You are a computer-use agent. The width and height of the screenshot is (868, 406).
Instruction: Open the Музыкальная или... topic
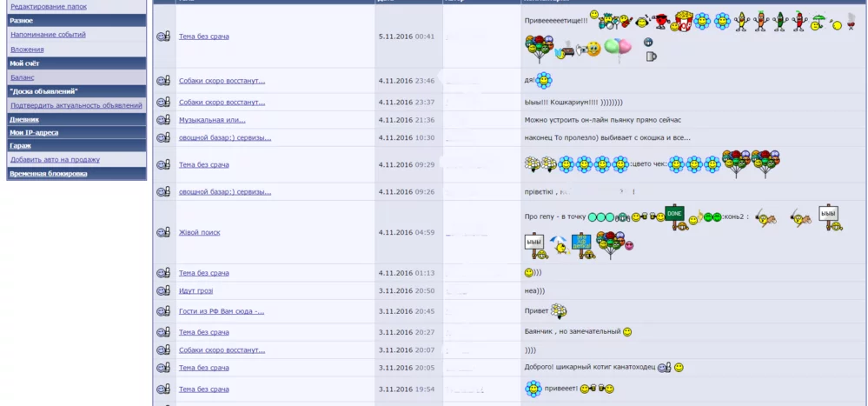pyautogui.click(x=212, y=120)
